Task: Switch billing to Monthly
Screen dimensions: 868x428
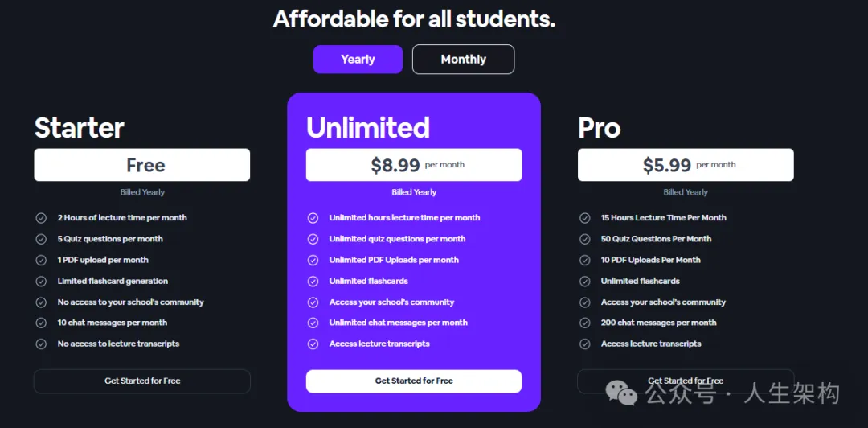Action: pyautogui.click(x=464, y=60)
